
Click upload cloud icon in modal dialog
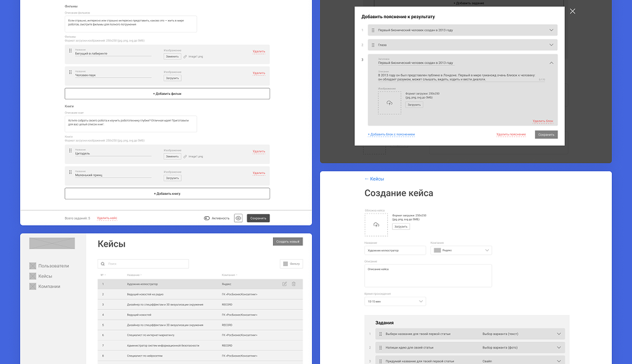pyautogui.click(x=389, y=103)
